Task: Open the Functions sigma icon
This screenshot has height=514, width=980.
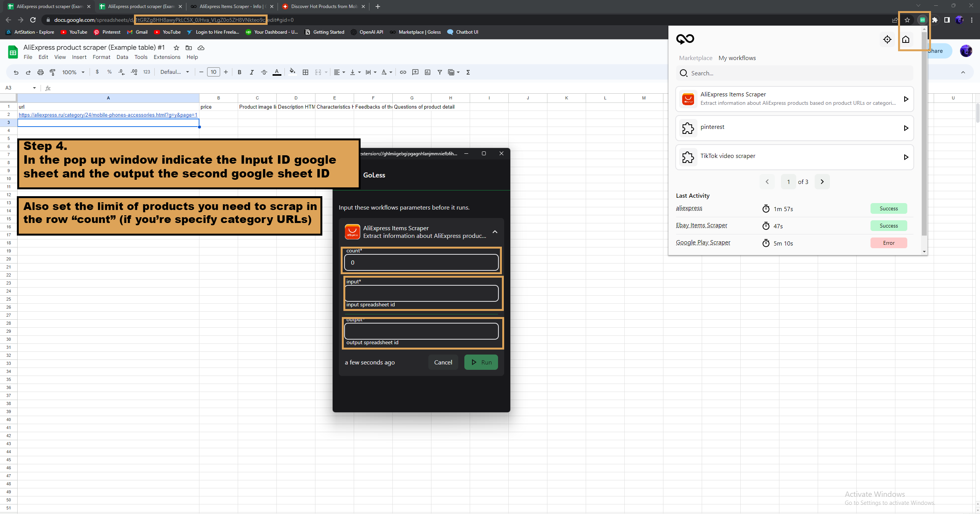Action: (x=468, y=72)
